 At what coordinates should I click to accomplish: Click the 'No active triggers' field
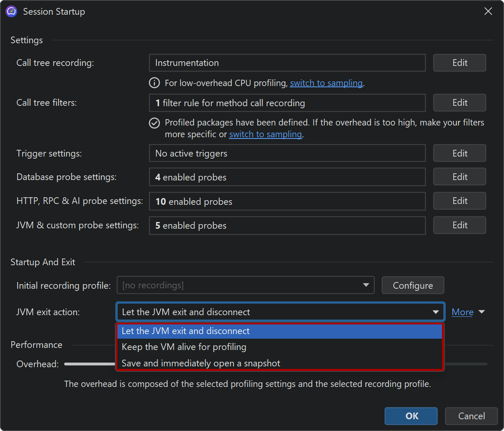[287, 153]
